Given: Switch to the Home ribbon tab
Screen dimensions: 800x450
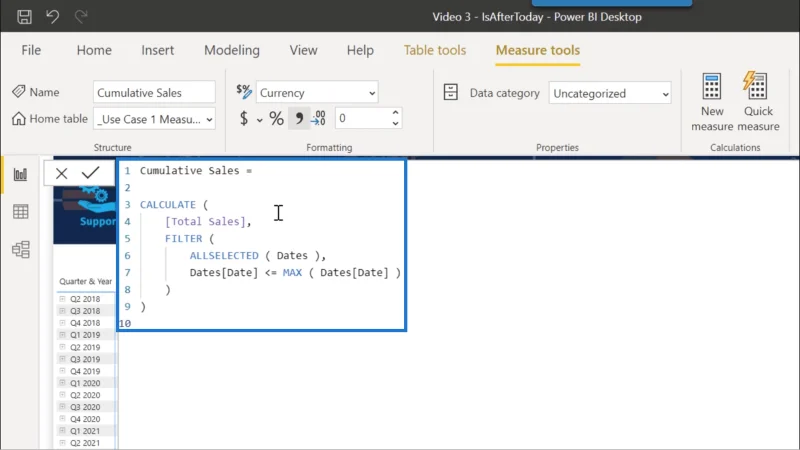Looking at the screenshot, I should (94, 50).
